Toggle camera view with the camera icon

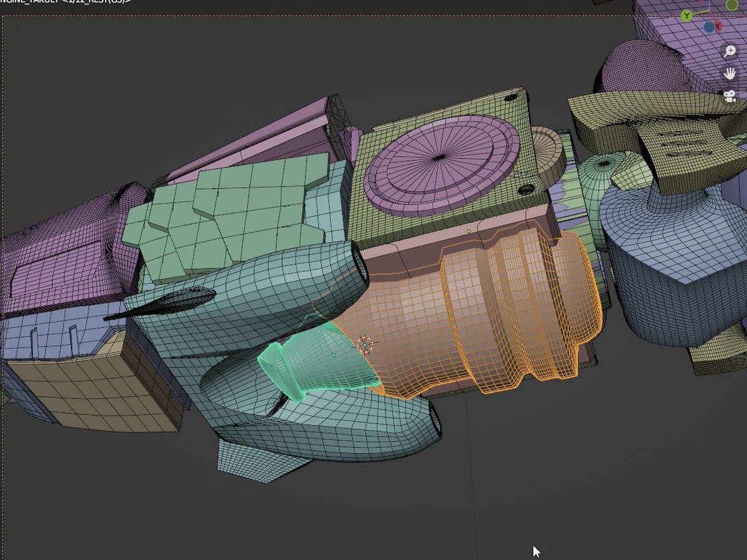tap(730, 96)
